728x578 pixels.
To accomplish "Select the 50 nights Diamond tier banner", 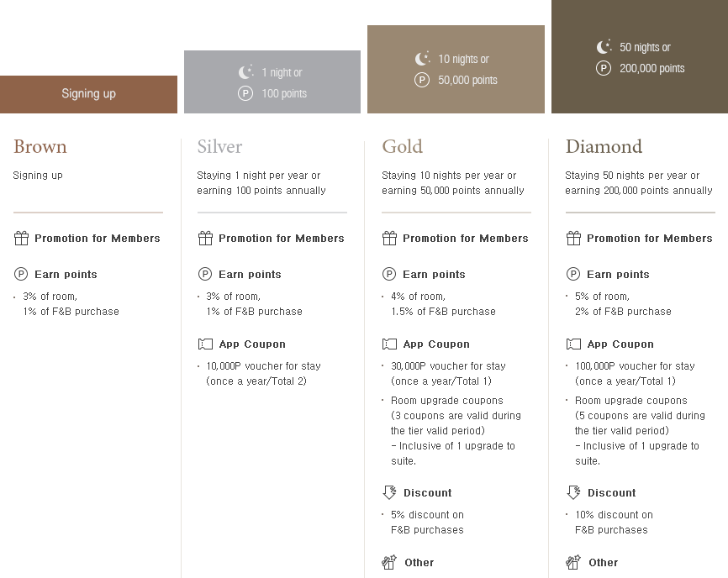I will (x=640, y=56).
